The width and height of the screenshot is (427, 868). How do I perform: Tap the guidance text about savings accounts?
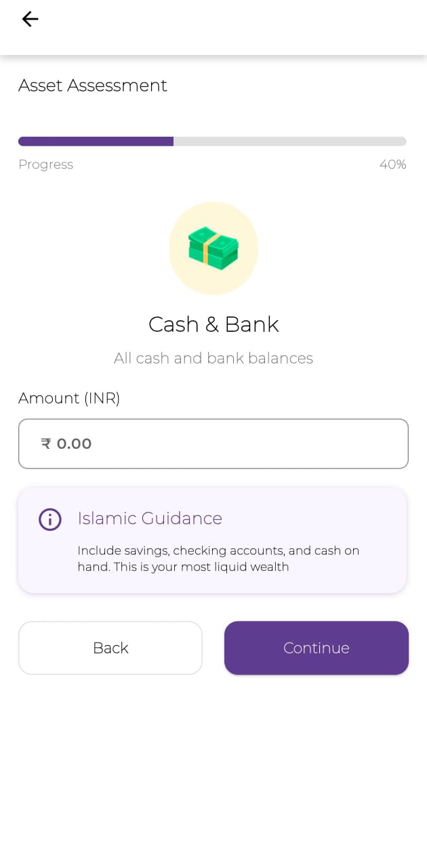218,559
